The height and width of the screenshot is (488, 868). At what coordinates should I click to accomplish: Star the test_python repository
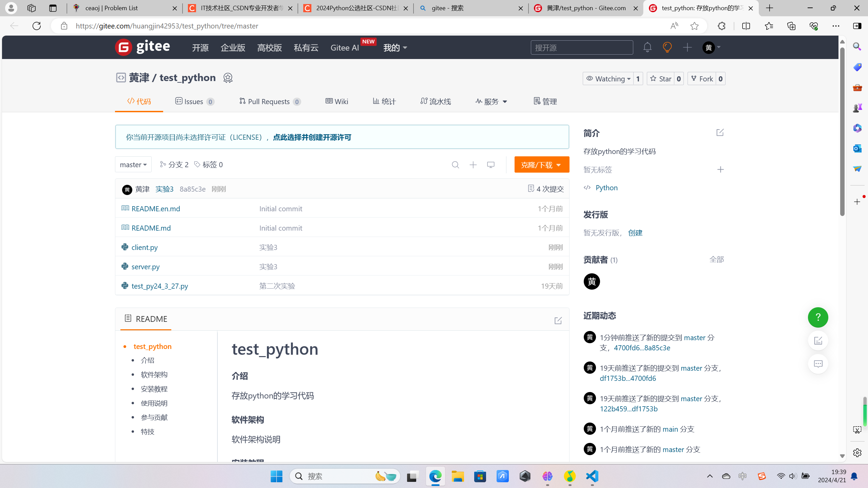tap(661, 79)
